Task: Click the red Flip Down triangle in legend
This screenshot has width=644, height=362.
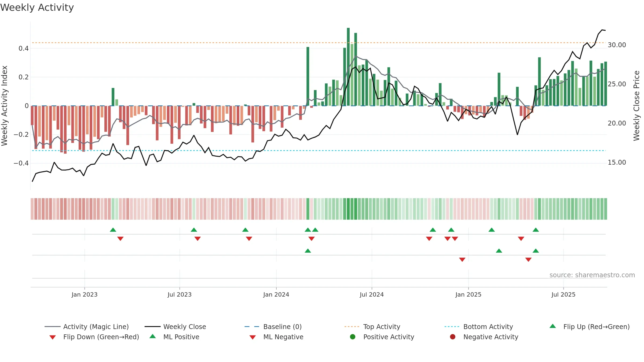Action: tap(53, 337)
